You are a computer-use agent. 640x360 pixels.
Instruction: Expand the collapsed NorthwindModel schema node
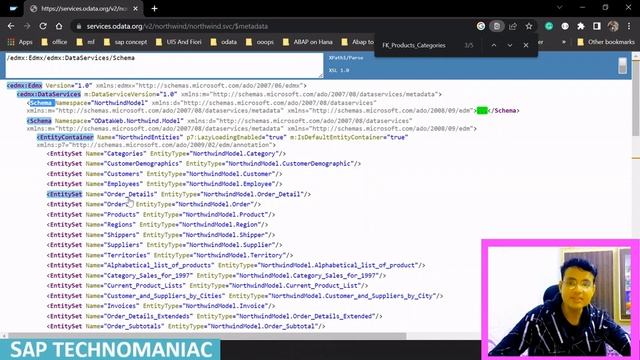[x=482, y=111]
